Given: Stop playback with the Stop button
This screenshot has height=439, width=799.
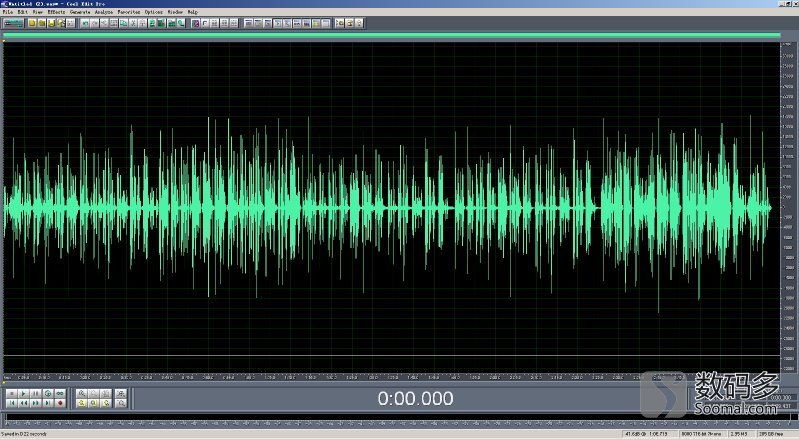Looking at the screenshot, I should pos(12,394).
